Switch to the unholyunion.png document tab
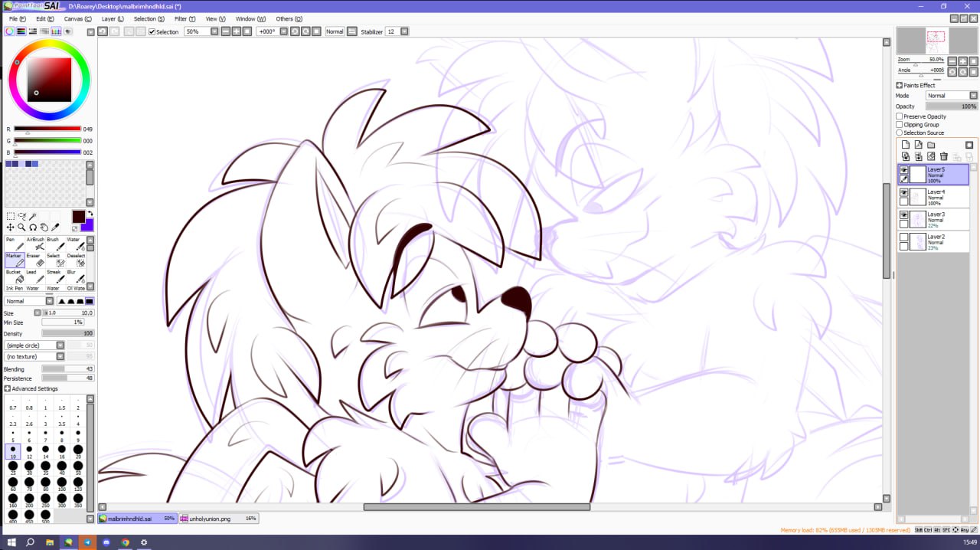 (x=217, y=519)
